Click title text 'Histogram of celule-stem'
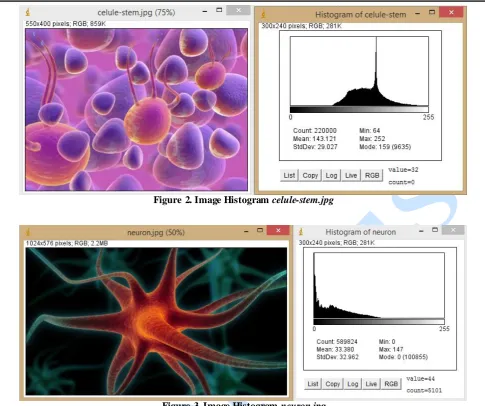Image resolution: width=485 pixels, height=406 pixels. (361, 15)
